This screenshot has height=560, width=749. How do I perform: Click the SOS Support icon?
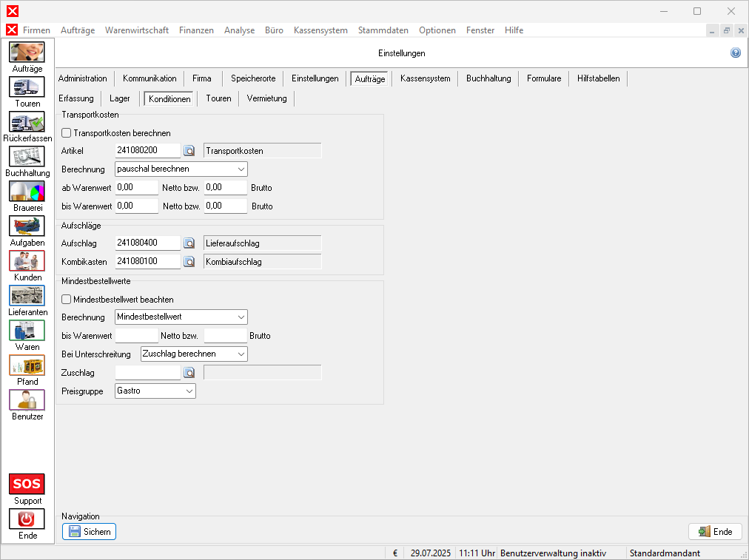27,485
